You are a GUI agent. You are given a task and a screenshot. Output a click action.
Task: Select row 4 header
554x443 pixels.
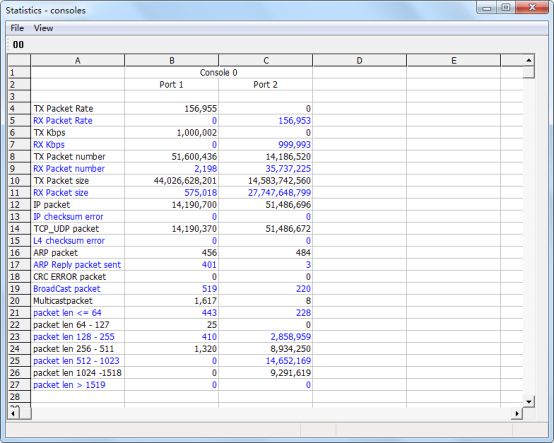point(19,108)
